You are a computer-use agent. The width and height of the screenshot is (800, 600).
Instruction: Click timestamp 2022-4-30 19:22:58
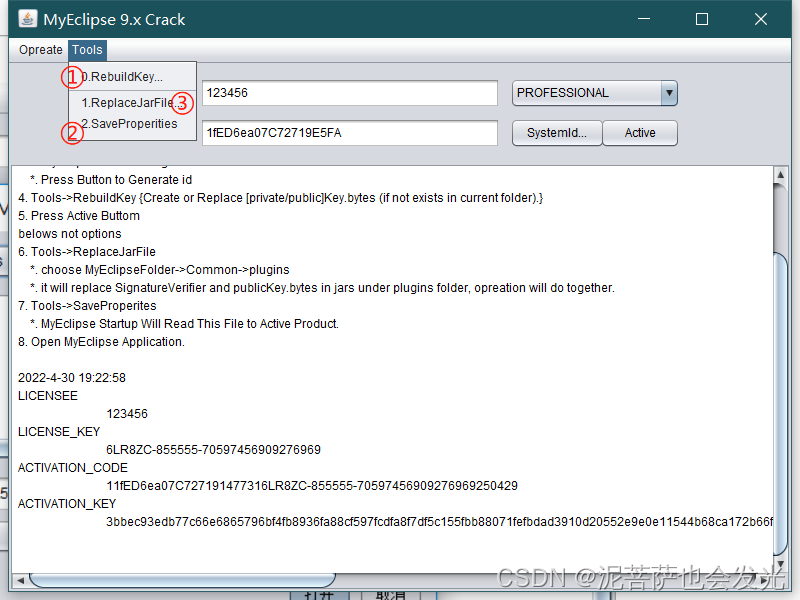coord(72,378)
